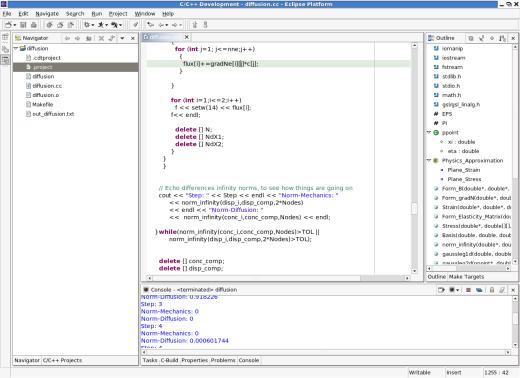Collapse the gpoint struct in Outline
The height and width of the screenshot is (378, 520).
point(429,132)
